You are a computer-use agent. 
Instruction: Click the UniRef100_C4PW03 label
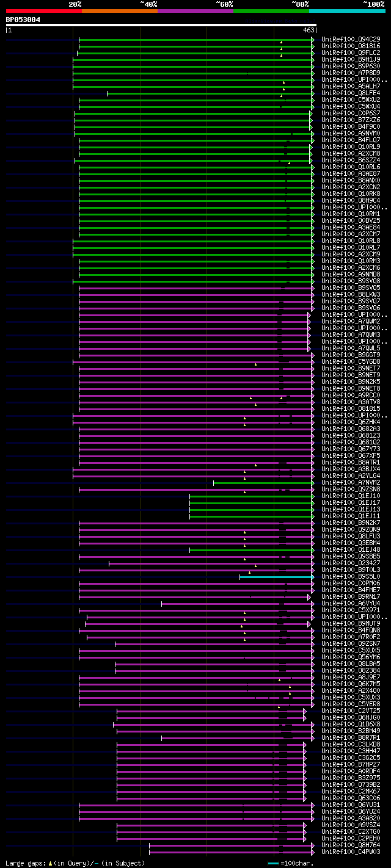pyautogui.click(x=351, y=852)
